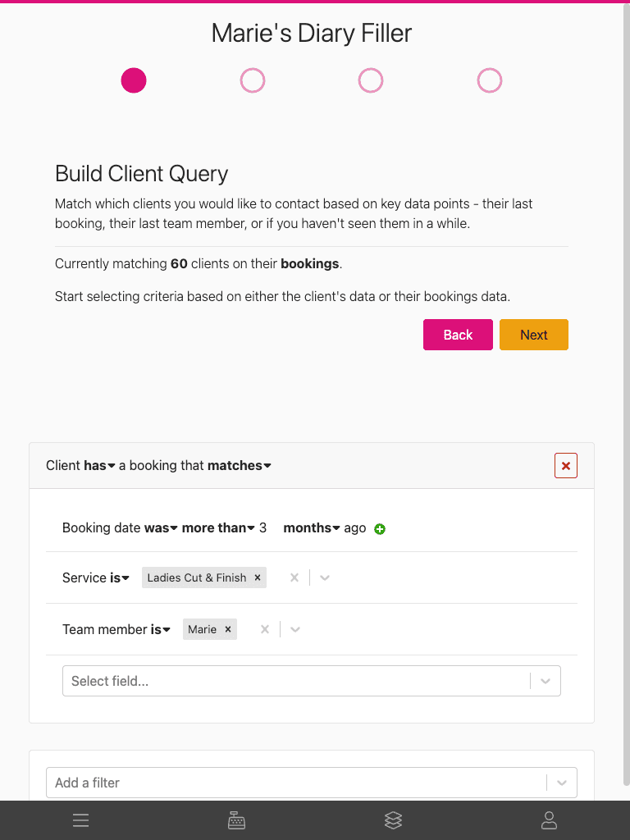Viewport: 630px width, 840px height.
Task: Remove the booking filter with red X icon
Action: pos(565,465)
